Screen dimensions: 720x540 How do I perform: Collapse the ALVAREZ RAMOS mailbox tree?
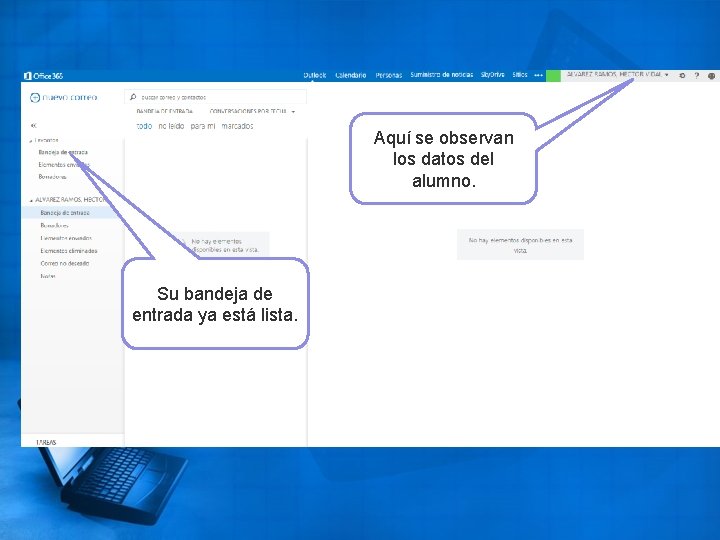(31, 200)
